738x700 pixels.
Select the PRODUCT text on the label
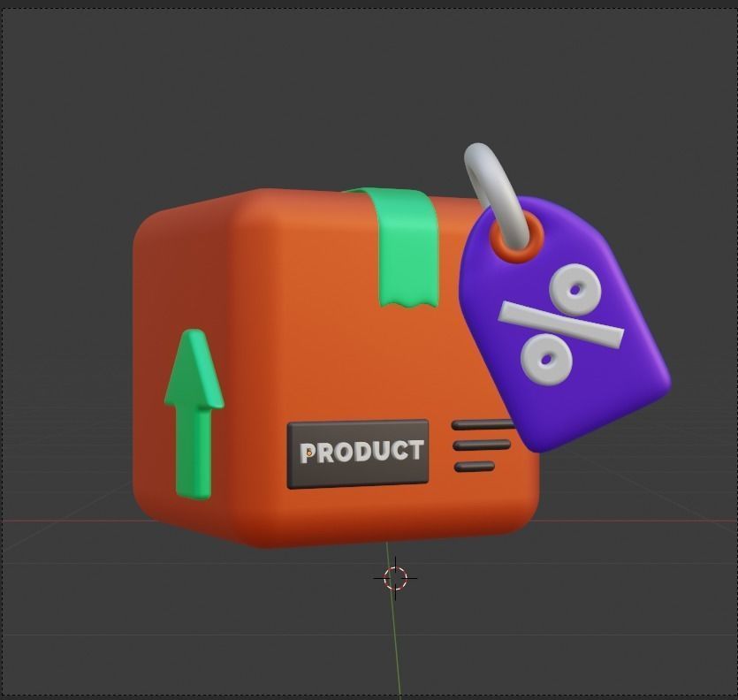pos(361,452)
